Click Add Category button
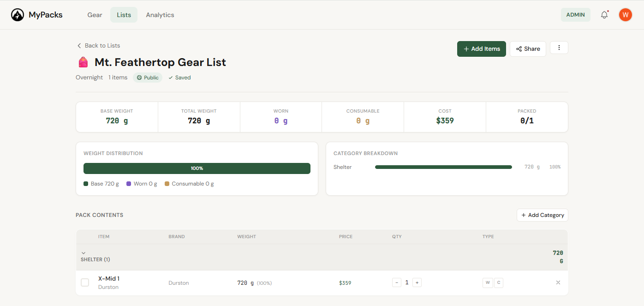Screen dimensions: 644x306 coord(543,215)
